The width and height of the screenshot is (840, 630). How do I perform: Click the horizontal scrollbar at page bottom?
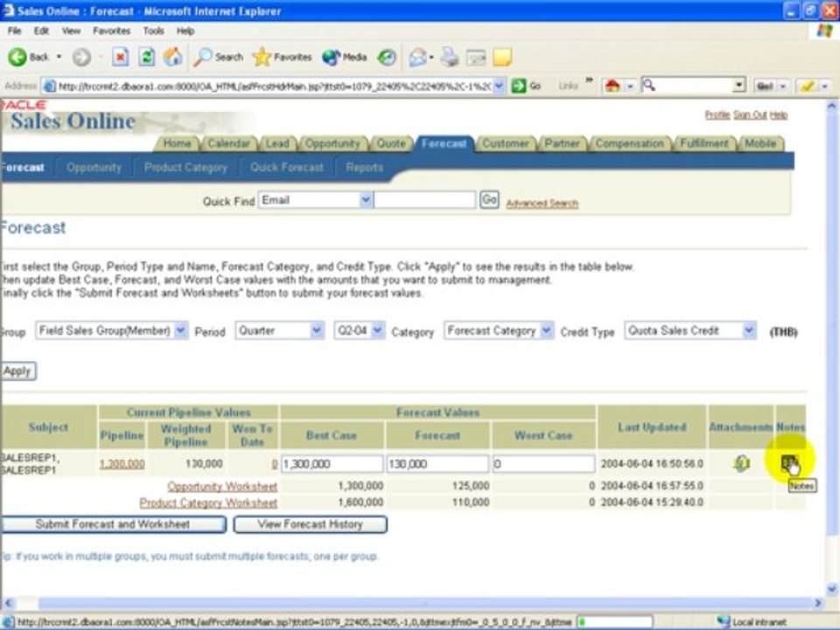coord(412,603)
